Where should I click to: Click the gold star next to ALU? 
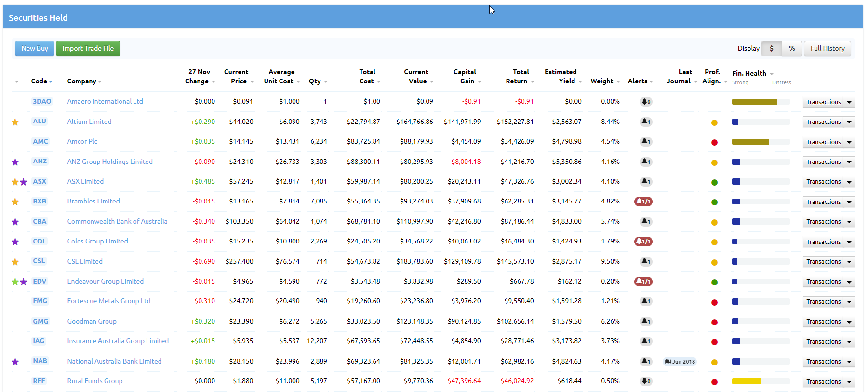pos(15,122)
